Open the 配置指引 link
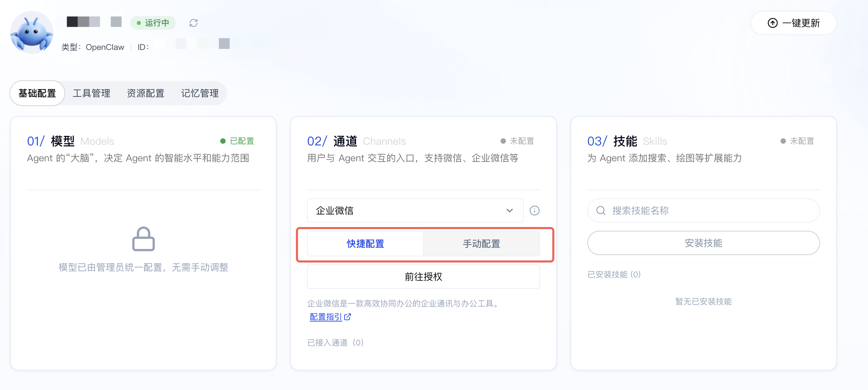 point(326,317)
